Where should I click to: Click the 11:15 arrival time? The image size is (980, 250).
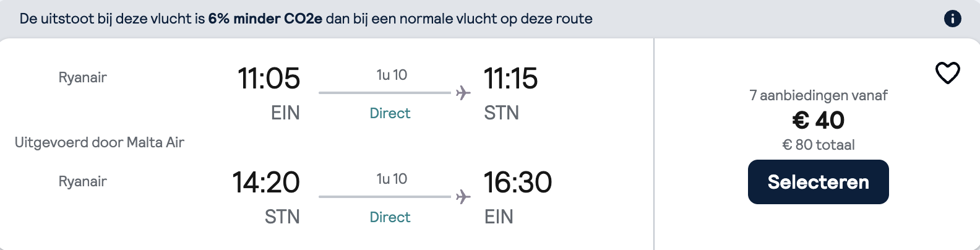coord(510,79)
